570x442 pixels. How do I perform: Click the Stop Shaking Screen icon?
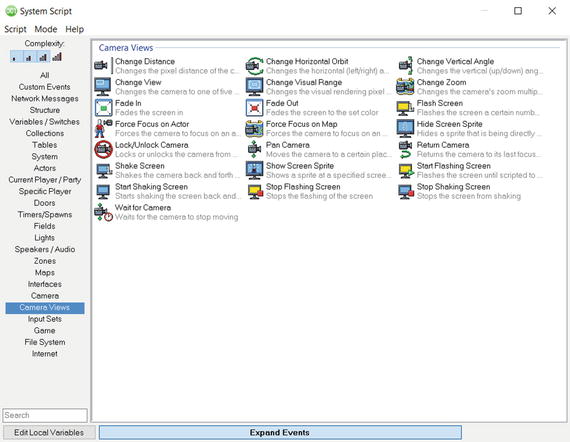406,192
